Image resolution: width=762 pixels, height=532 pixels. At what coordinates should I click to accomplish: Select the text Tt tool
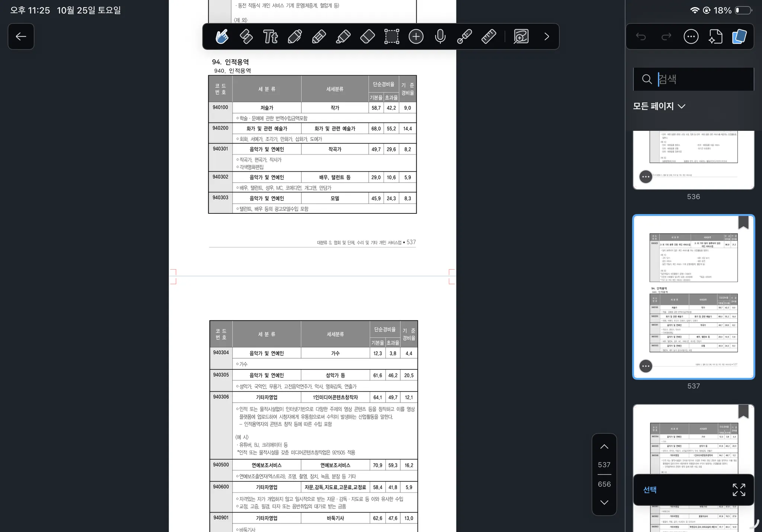(x=270, y=36)
